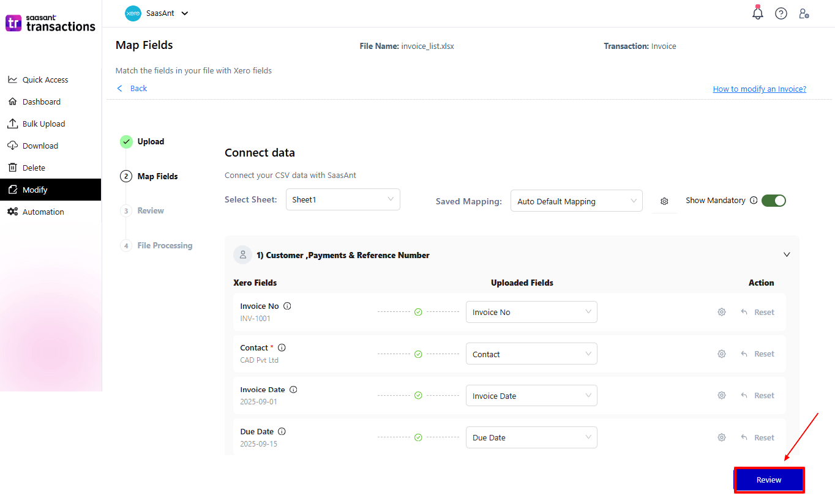Expand the Saved Mapping dropdown
Screen dimensions: 835x504
pos(576,201)
